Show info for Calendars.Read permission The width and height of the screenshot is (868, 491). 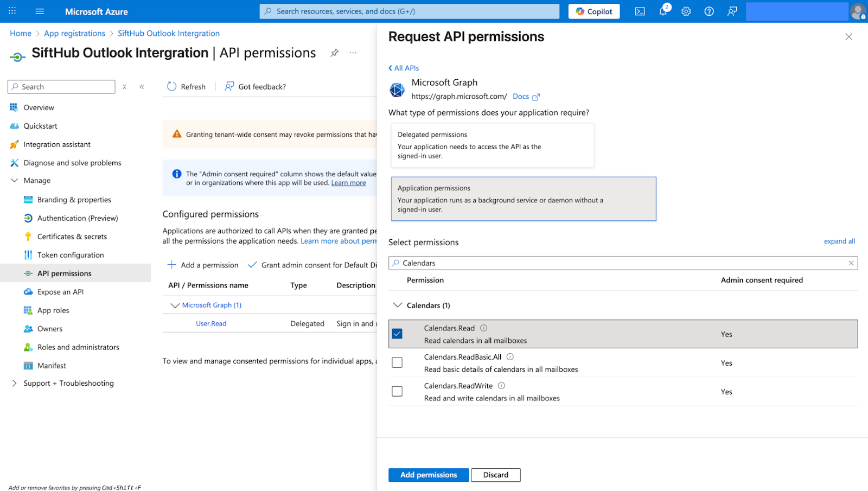pyautogui.click(x=483, y=328)
